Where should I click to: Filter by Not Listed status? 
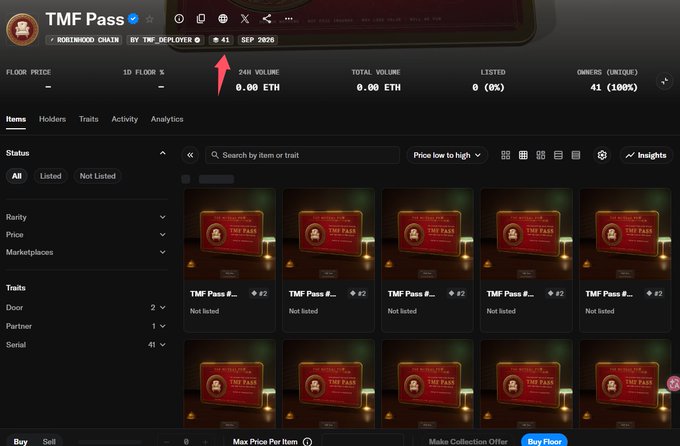(98, 176)
